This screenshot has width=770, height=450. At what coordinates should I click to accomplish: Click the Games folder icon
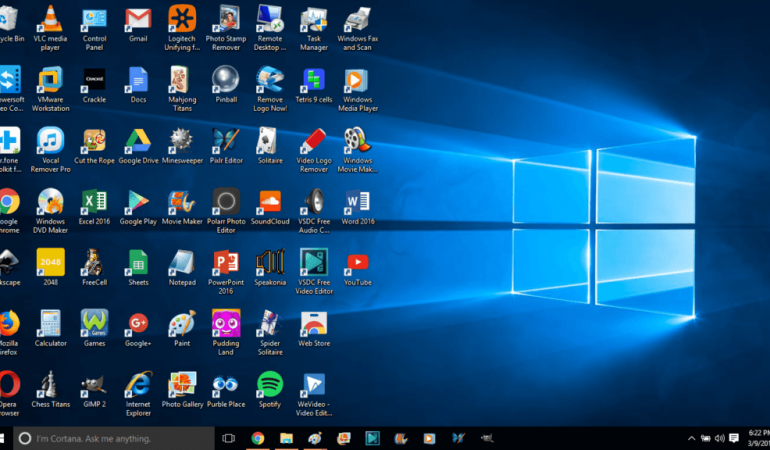click(x=94, y=323)
